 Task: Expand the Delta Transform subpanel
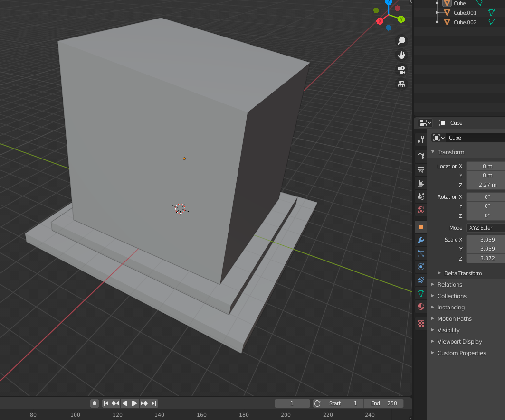click(x=439, y=273)
